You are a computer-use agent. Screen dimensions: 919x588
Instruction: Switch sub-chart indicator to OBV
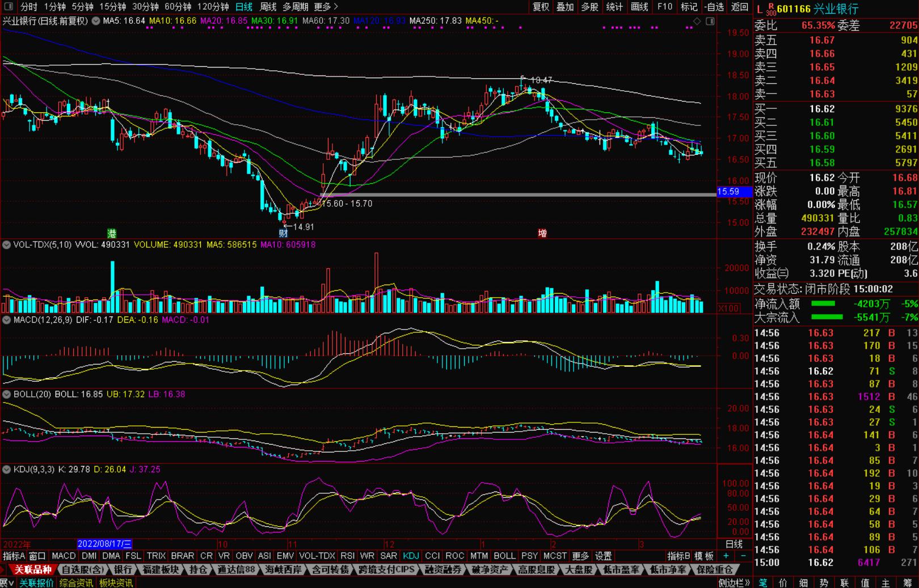[244, 556]
